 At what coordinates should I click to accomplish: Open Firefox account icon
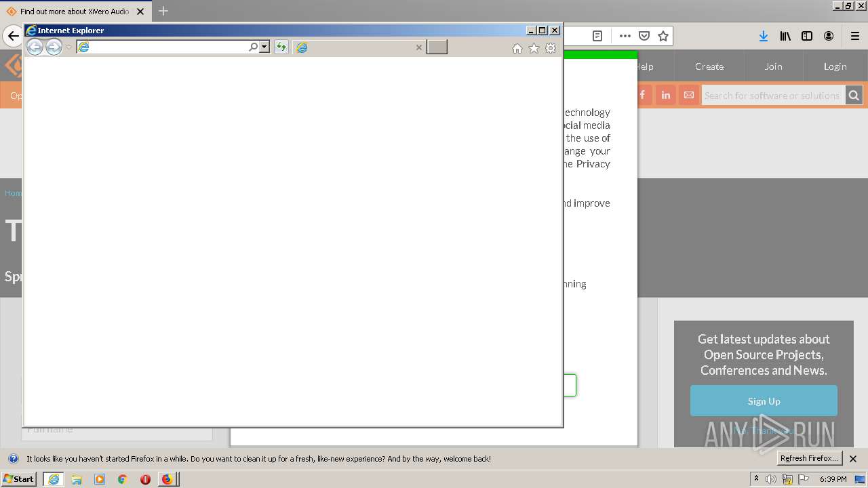(x=829, y=36)
